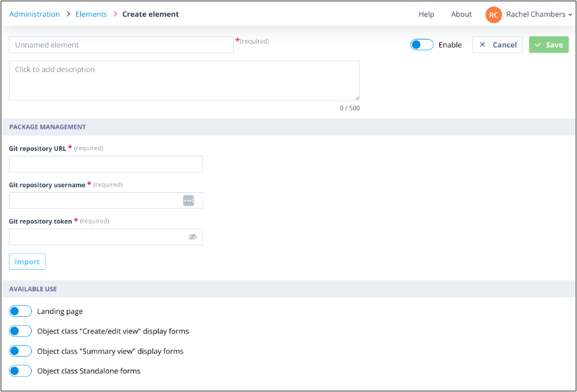Click the Import button

click(x=27, y=262)
